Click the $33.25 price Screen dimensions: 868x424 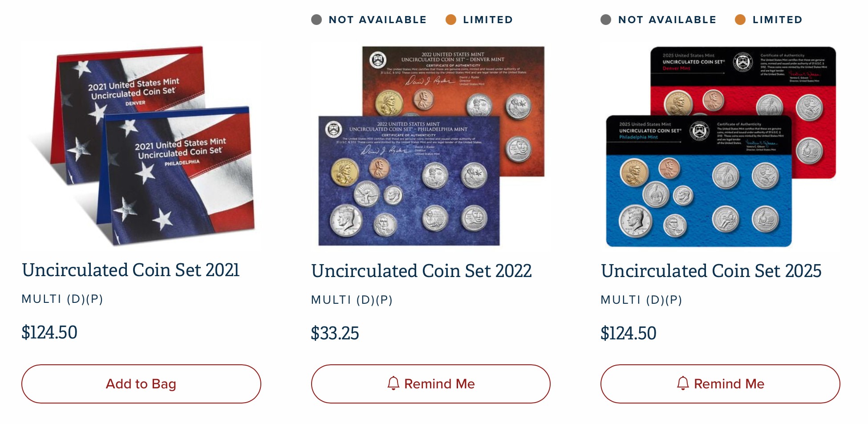click(335, 333)
